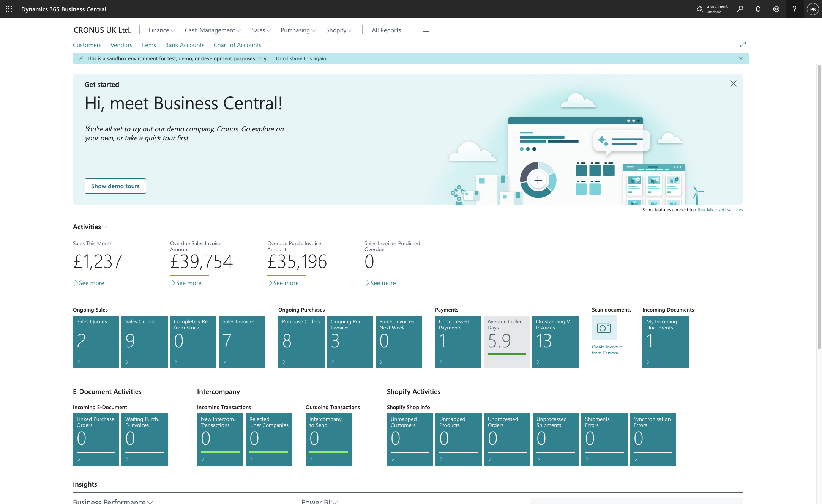The width and height of the screenshot is (822, 504).
Task: Open the Average Collection Days tile
Action: [507, 342]
